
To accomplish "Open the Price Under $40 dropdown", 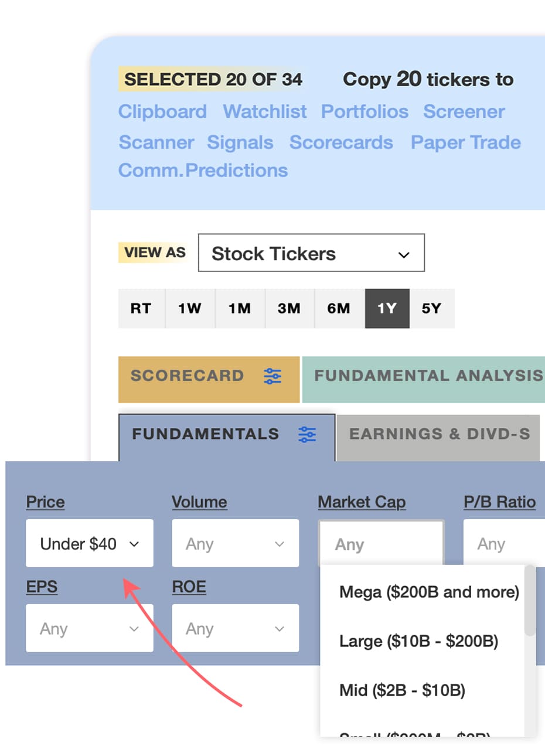I will click(x=90, y=544).
